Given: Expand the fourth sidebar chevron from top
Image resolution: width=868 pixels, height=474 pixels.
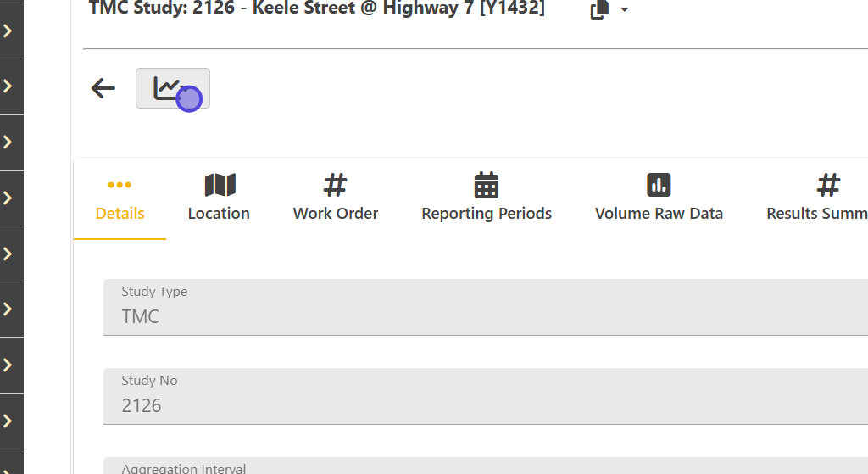Looking at the screenshot, I should (x=8, y=198).
